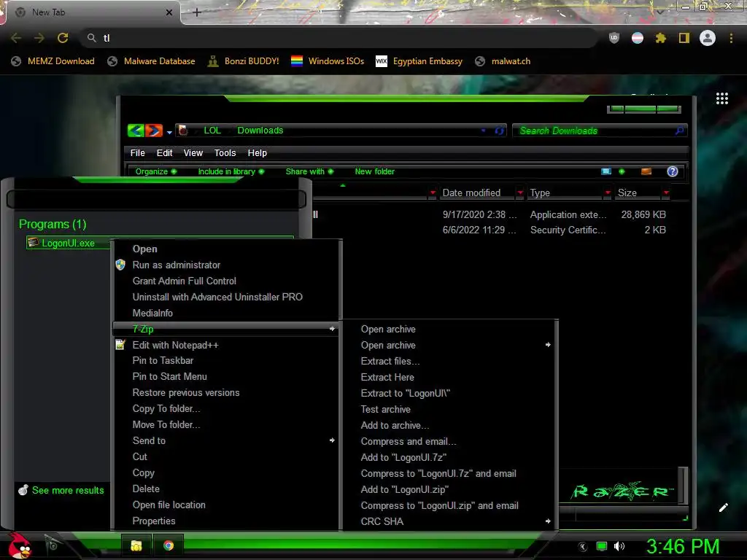
Task: Click New folder button
Action: coord(374,171)
